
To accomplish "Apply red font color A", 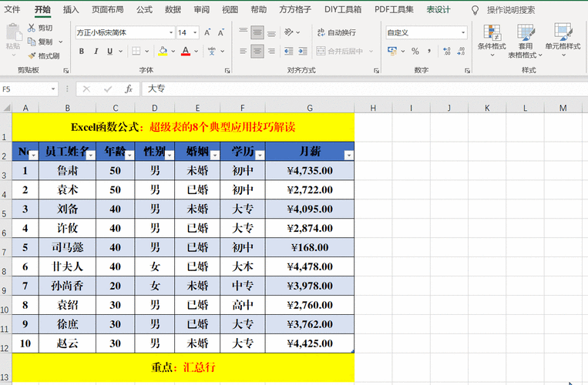I will click(186, 52).
